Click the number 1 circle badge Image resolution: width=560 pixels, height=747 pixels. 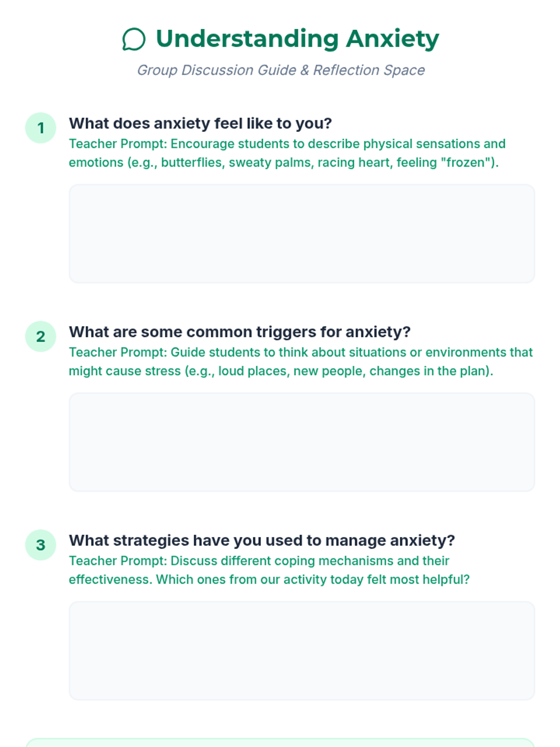[x=41, y=128]
